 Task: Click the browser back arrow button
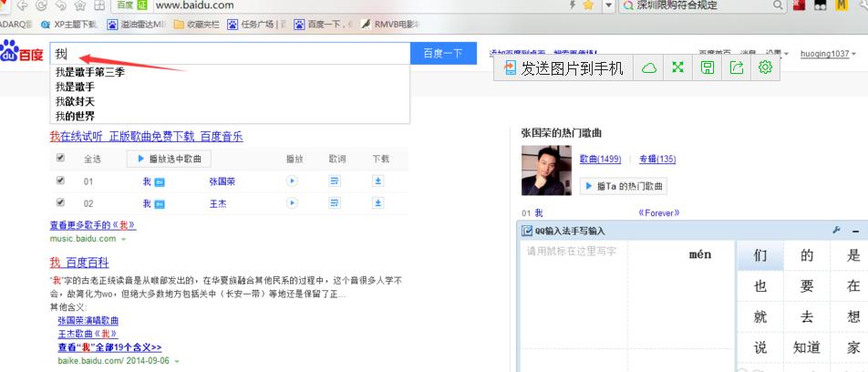click(22, 5)
